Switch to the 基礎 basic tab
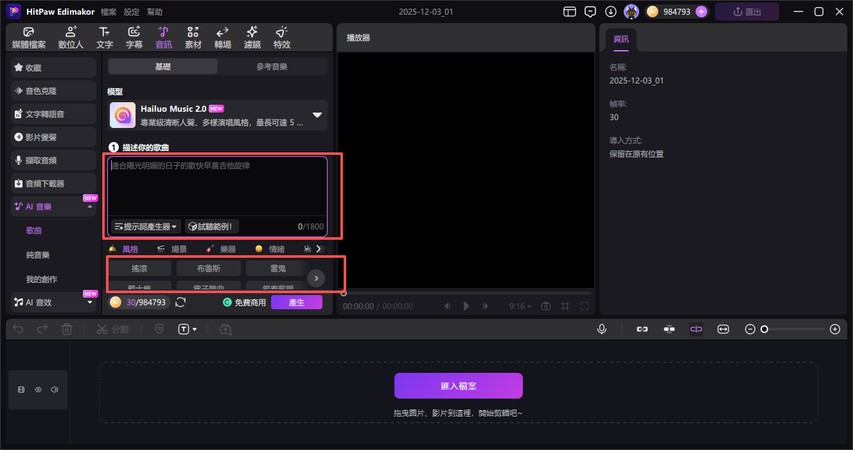The image size is (853, 450). point(163,66)
